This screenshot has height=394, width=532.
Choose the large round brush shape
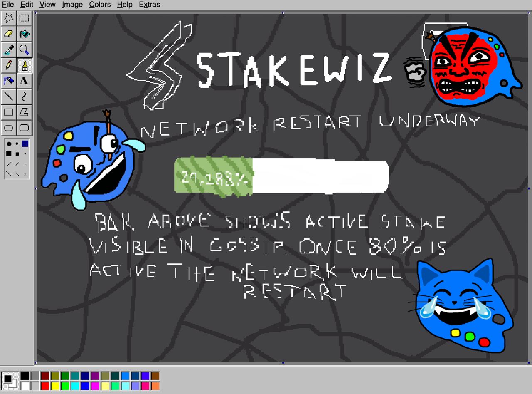(x=9, y=144)
